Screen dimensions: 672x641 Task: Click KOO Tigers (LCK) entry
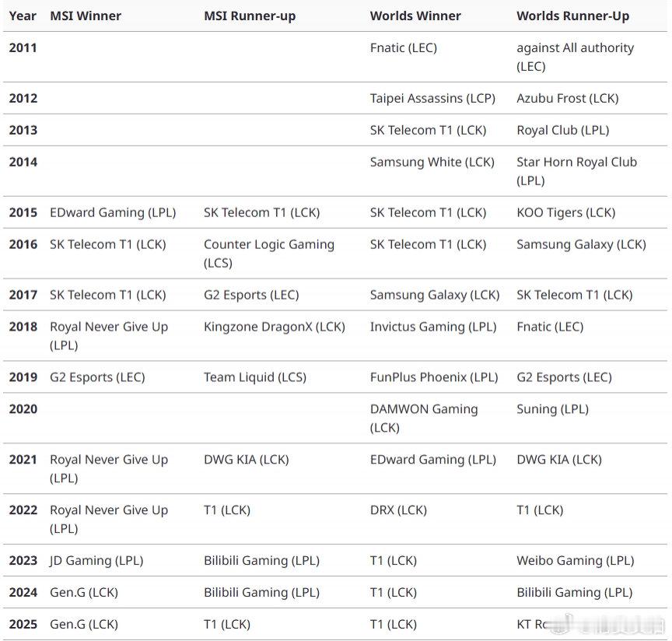tap(566, 212)
